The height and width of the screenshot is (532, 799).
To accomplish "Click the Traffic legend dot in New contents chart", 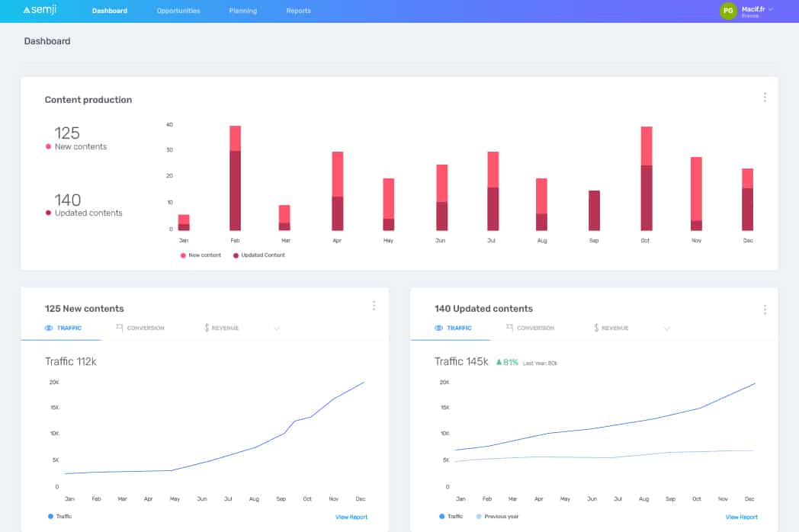I will coord(50,517).
